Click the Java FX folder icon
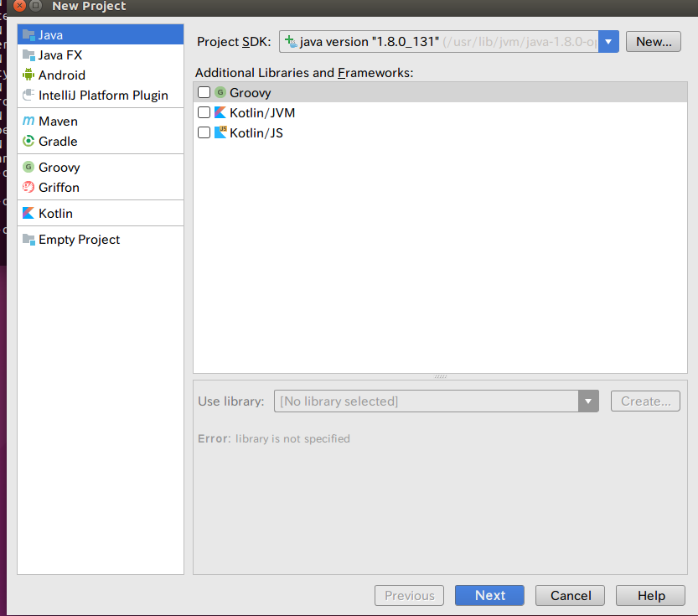698x616 pixels. (x=28, y=54)
